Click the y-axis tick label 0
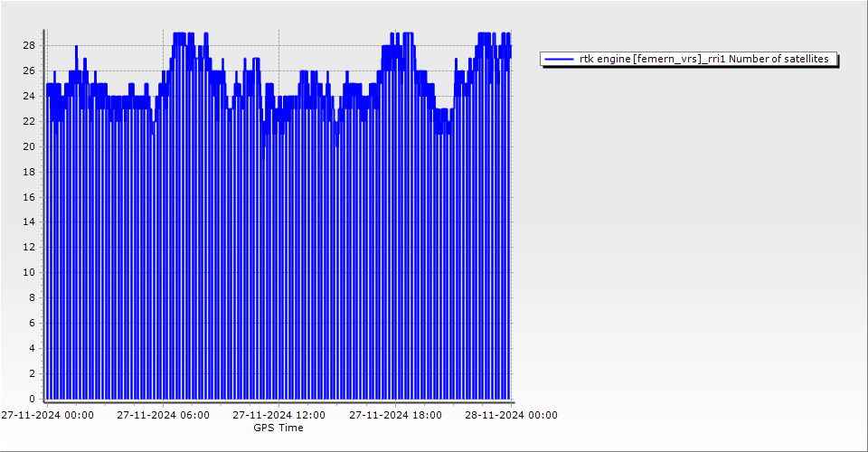This screenshot has height=452, width=868. [x=33, y=399]
